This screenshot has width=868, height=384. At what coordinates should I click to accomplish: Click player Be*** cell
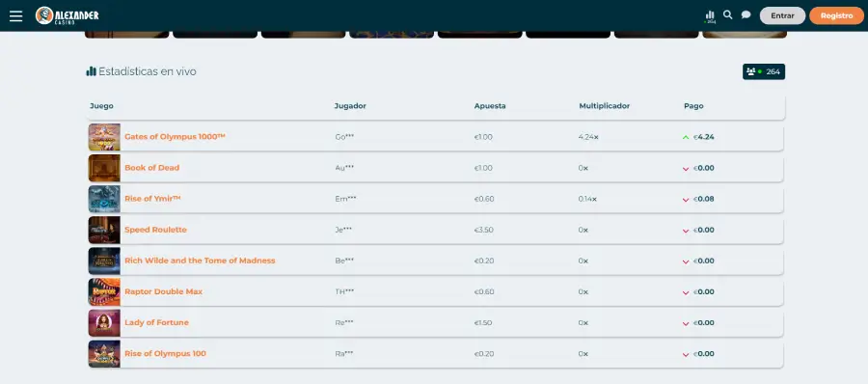344,261
